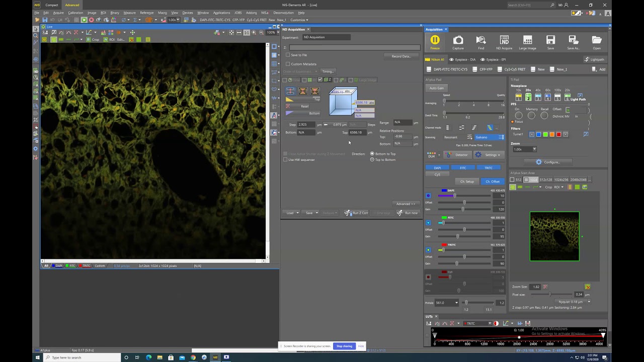
Task: Select Top to Bottom direction
Action: click(x=372, y=160)
